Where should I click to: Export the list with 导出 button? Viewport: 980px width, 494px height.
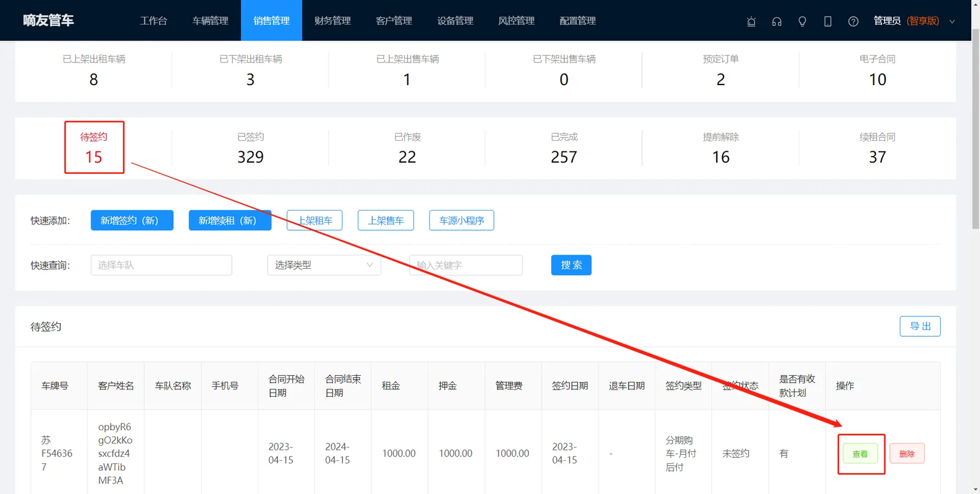point(920,326)
